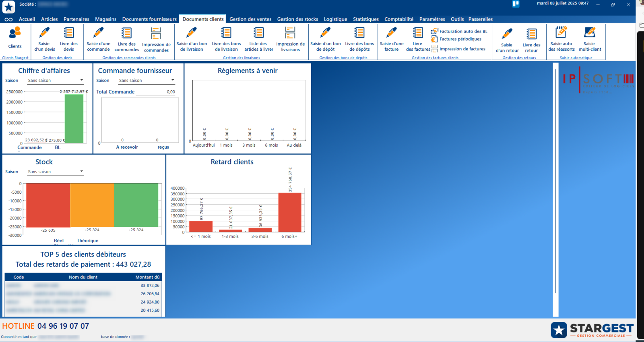
Task: Open Livre des retour icon
Action: coord(531,34)
